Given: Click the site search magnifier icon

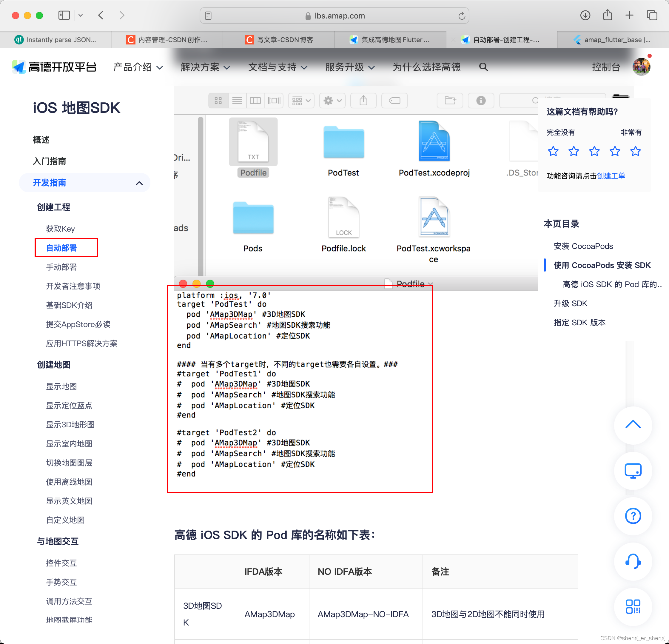Looking at the screenshot, I should [x=483, y=67].
